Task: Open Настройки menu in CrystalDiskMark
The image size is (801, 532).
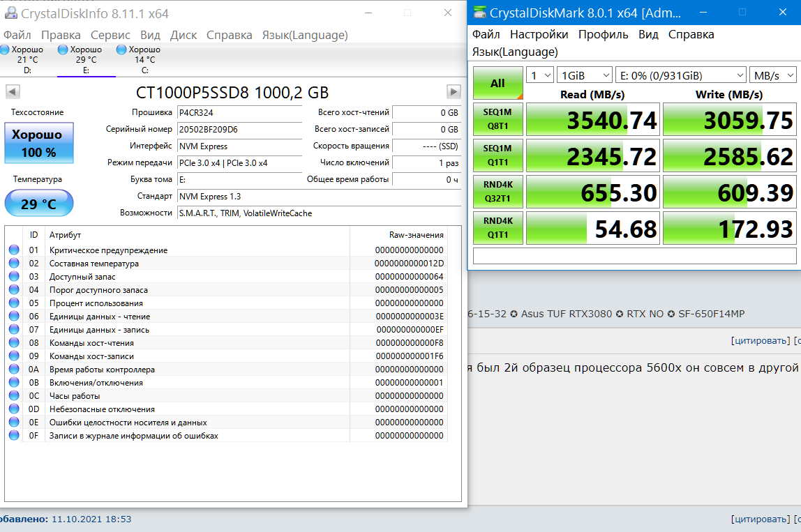Action: 539,34
